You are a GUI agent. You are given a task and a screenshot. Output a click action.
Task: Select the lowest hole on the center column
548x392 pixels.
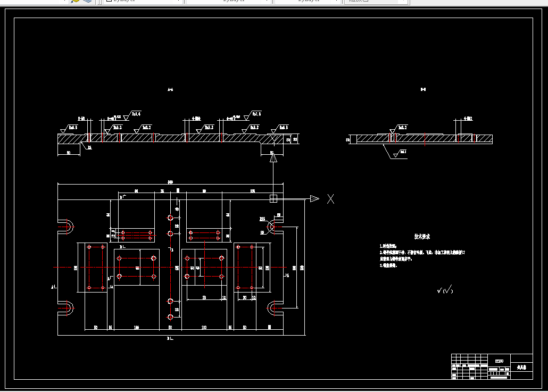[170, 317]
